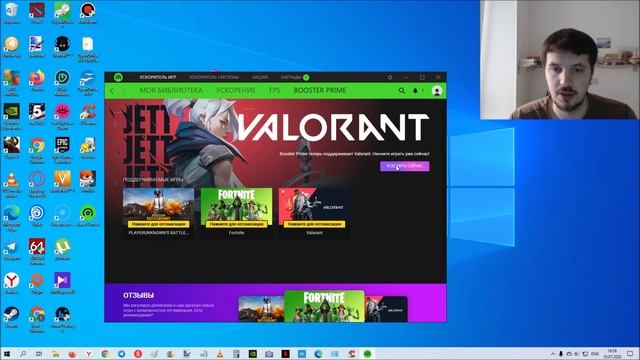This screenshot has width=640, height=360.
Task: Open the Windows Start menu
Action: [7, 353]
